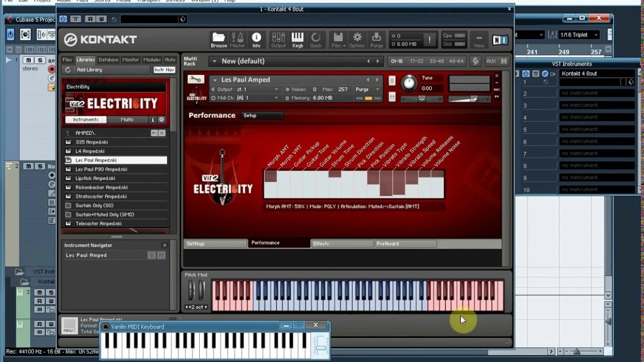Open instrument edit wrench icon

pyautogui.click(x=195, y=79)
